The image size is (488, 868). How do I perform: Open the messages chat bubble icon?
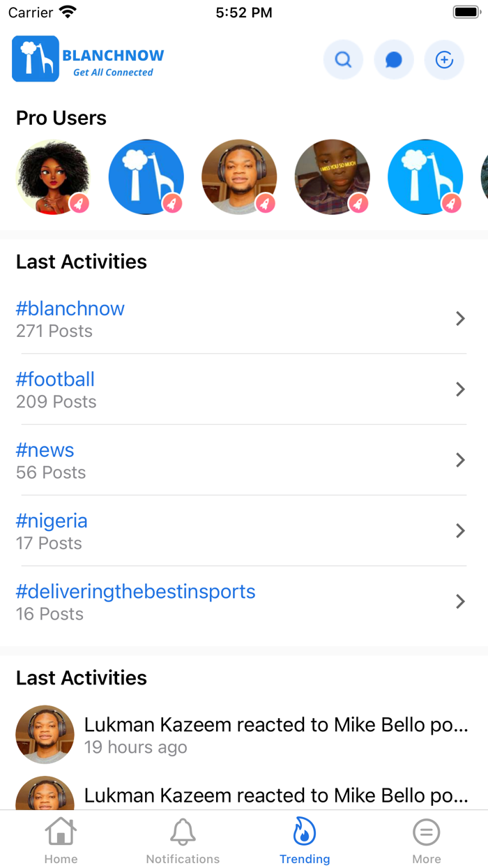pyautogui.click(x=394, y=60)
